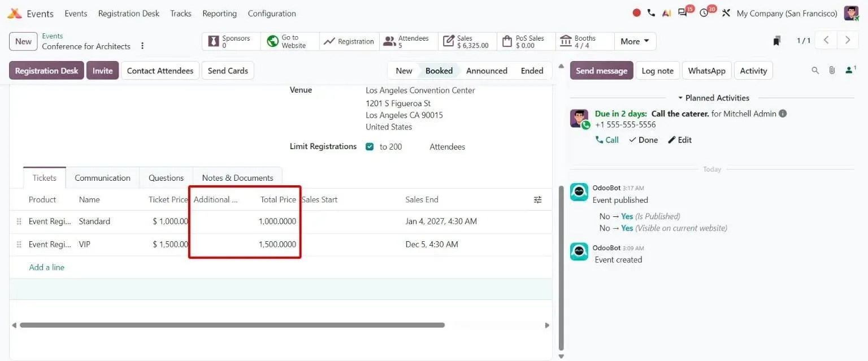868x361 pixels.
Task: Click the red recording dot icon
Action: coord(637,13)
